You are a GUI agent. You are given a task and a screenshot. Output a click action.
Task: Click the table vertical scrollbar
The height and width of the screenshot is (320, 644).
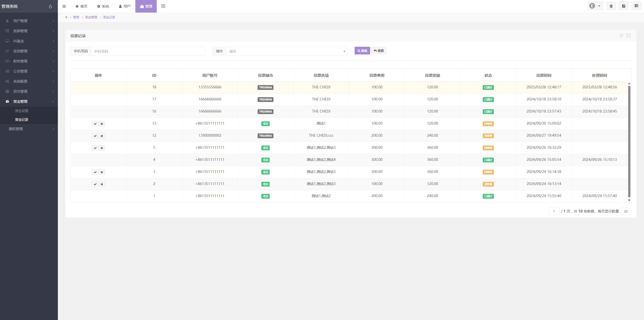pyautogui.click(x=629, y=141)
